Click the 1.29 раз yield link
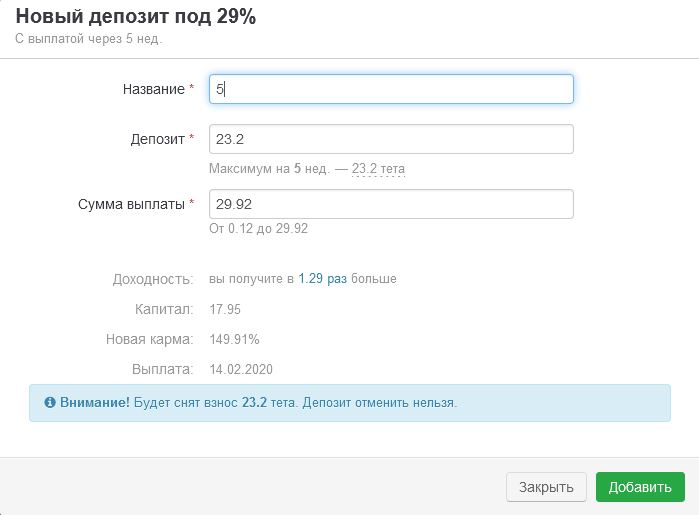This screenshot has width=699, height=515. point(322,279)
